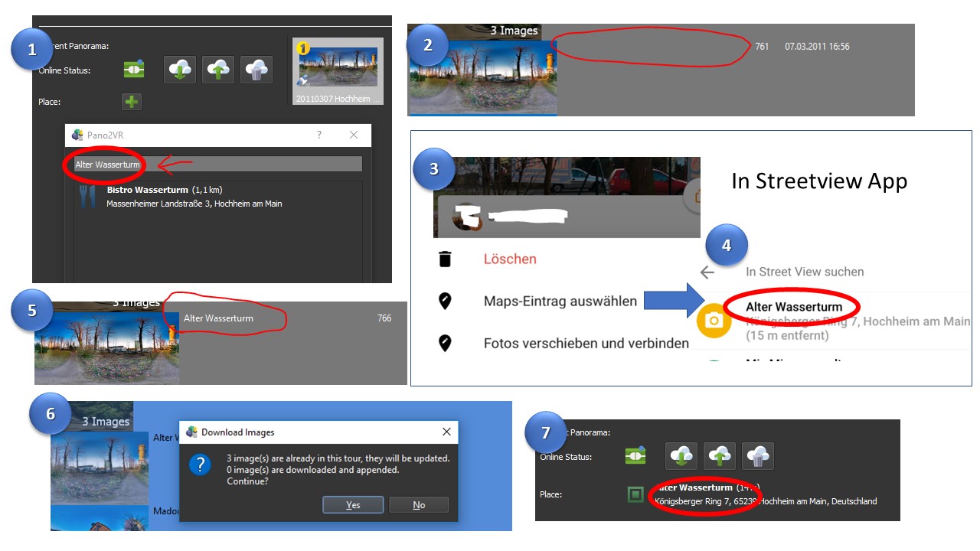
Task: Click the download-from-cloud button beside the 20110307 Hochheim thumbnail
Action: pos(181,70)
